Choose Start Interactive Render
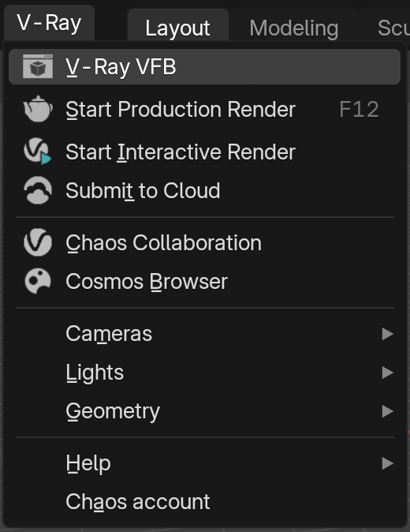Screen dimensions: 410x532 click(204, 152)
